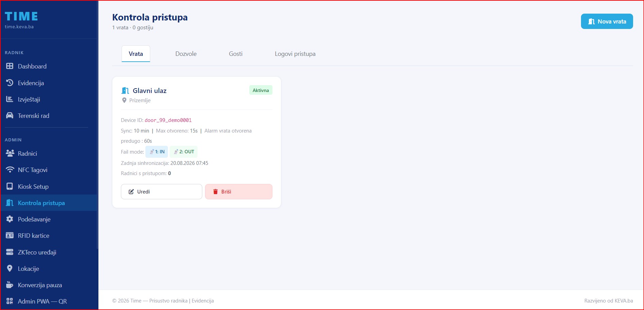
Task: Click the Kontrola pristupa door icon in sidebar
Action: coord(10,203)
